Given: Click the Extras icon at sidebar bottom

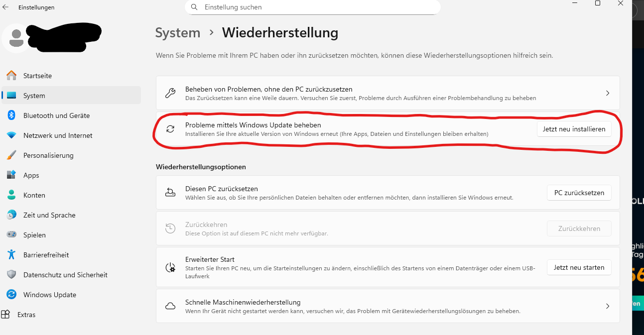Looking at the screenshot, I should coord(5,315).
